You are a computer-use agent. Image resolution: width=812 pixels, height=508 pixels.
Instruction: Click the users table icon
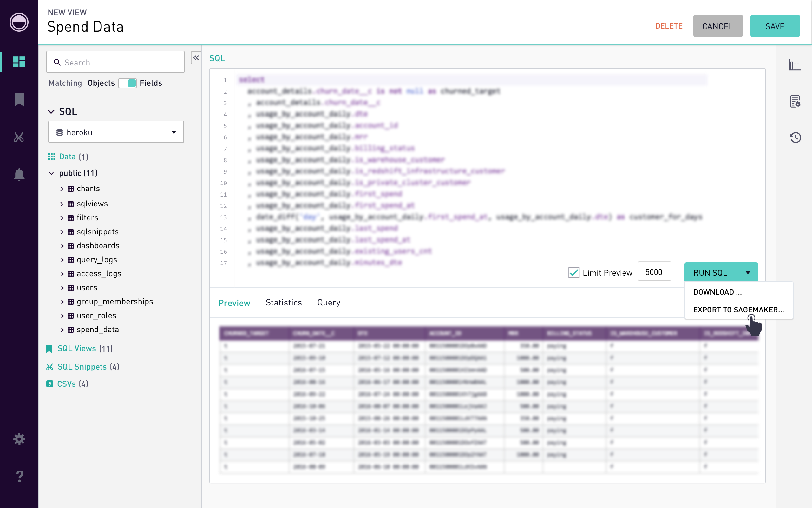coord(71,288)
